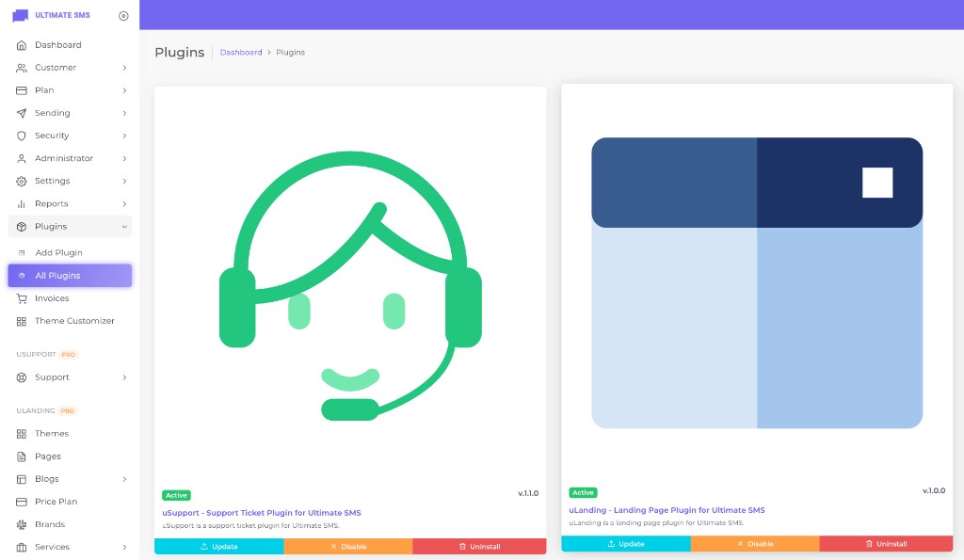This screenshot has width=964, height=560.
Task: Uninstall the uLanding plugin
Action: pyautogui.click(x=887, y=544)
